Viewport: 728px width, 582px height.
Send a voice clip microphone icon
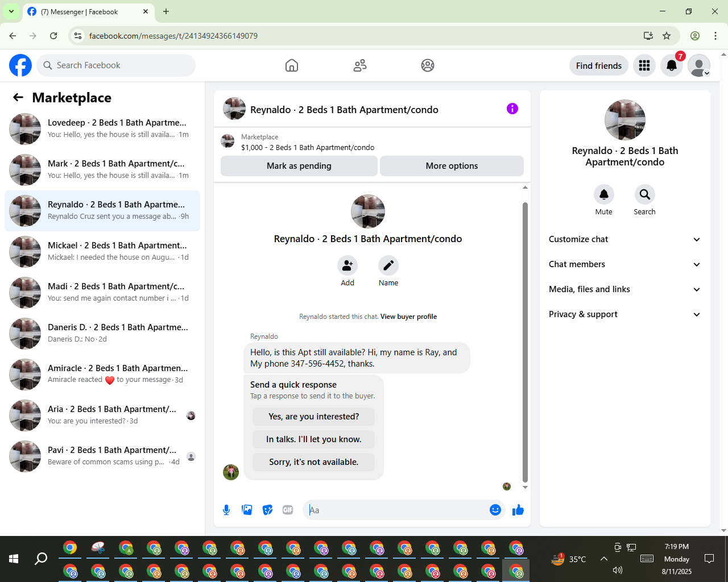tap(226, 510)
